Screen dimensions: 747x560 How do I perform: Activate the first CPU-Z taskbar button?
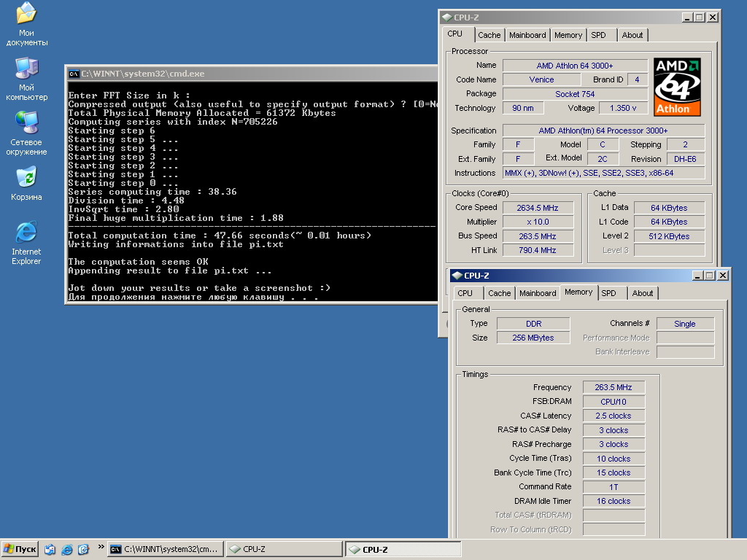pos(285,549)
